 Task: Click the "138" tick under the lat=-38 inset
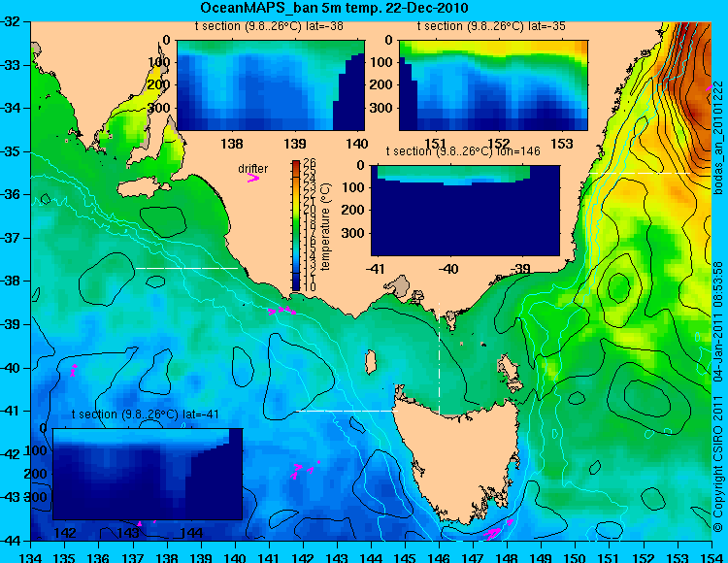pyautogui.click(x=232, y=144)
